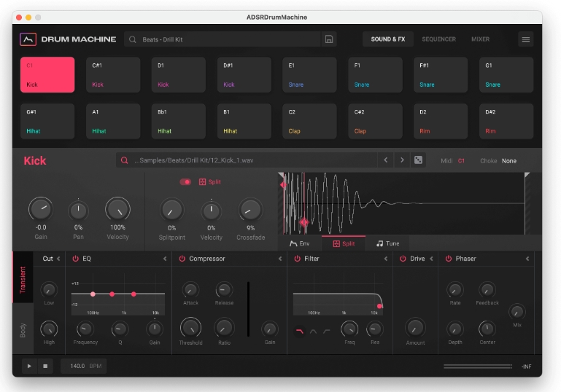Screen dimensions: 561x392
Task: Click the sample browser search icon
Action: coord(124,160)
